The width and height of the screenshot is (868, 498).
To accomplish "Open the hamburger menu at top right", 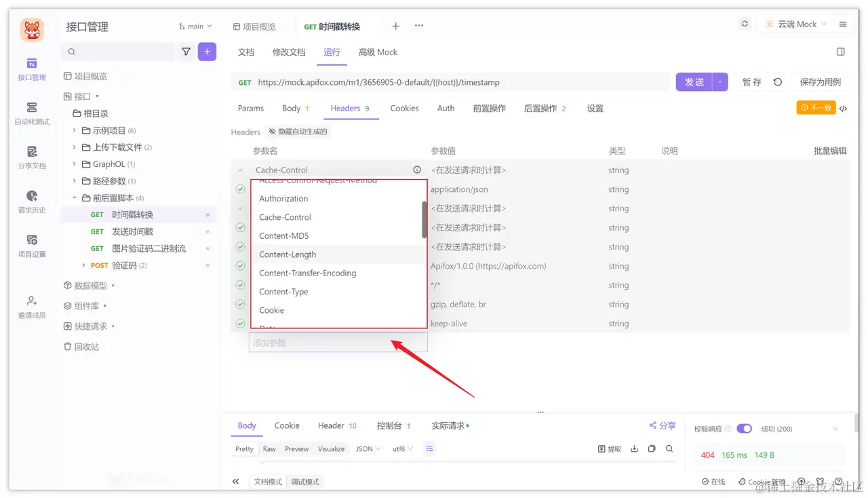I will 843,24.
